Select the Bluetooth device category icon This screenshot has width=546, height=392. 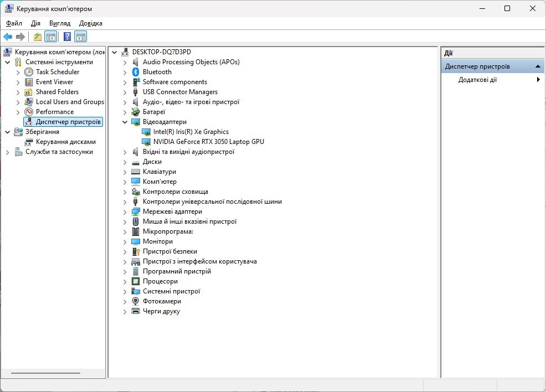136,72
